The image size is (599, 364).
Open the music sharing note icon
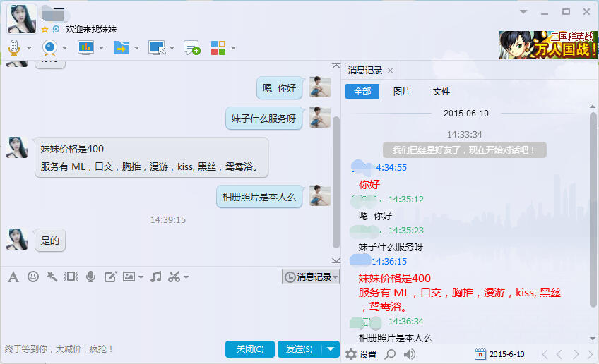click(x=156, y=277)
